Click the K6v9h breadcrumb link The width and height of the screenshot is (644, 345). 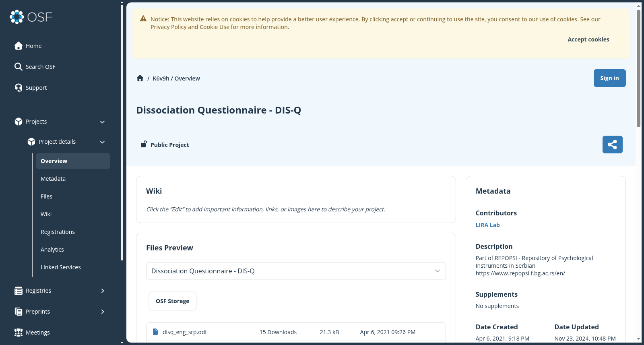coord(161,79)
